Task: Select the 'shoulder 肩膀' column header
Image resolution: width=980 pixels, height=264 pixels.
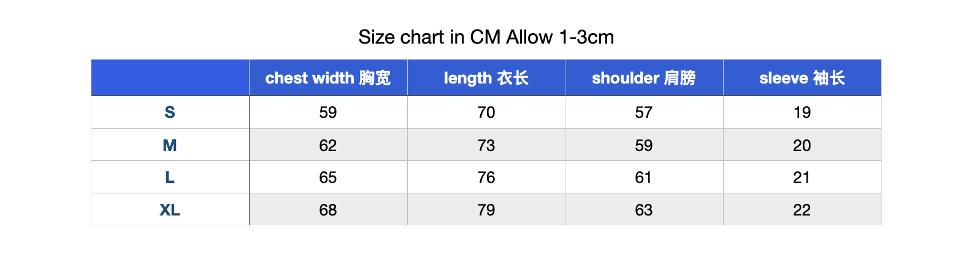Action: click(x=644, y=78)
